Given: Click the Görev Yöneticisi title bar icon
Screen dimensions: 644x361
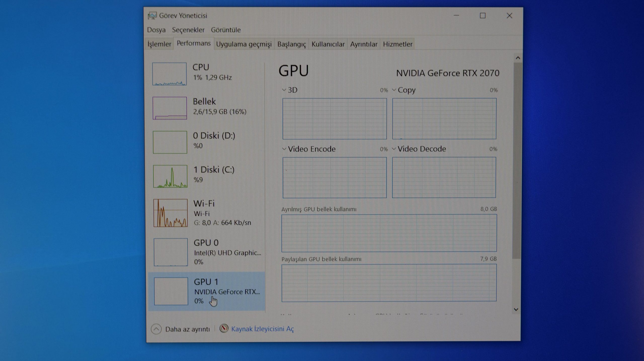Looking at the screenshot, I should [152, 16].
